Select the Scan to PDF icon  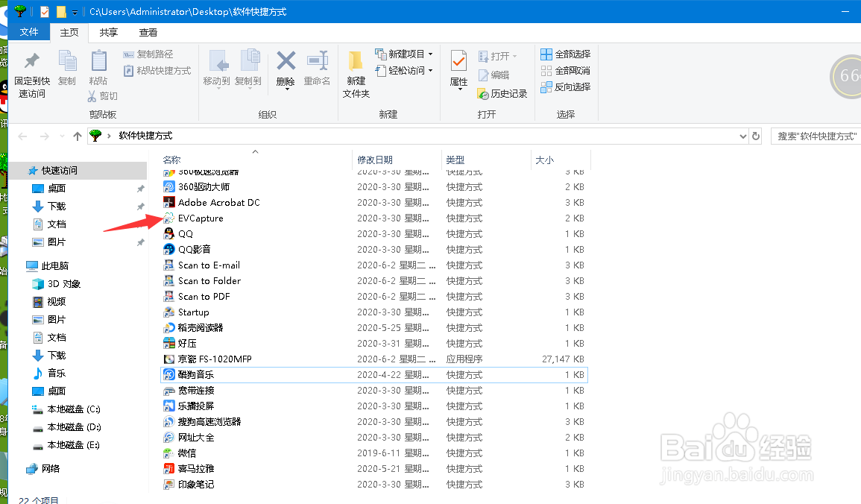[x=169, y=297]
